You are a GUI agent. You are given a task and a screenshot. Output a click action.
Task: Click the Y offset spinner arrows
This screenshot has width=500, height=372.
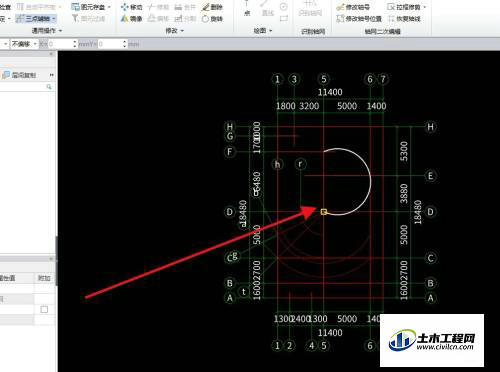coord(125,44)
